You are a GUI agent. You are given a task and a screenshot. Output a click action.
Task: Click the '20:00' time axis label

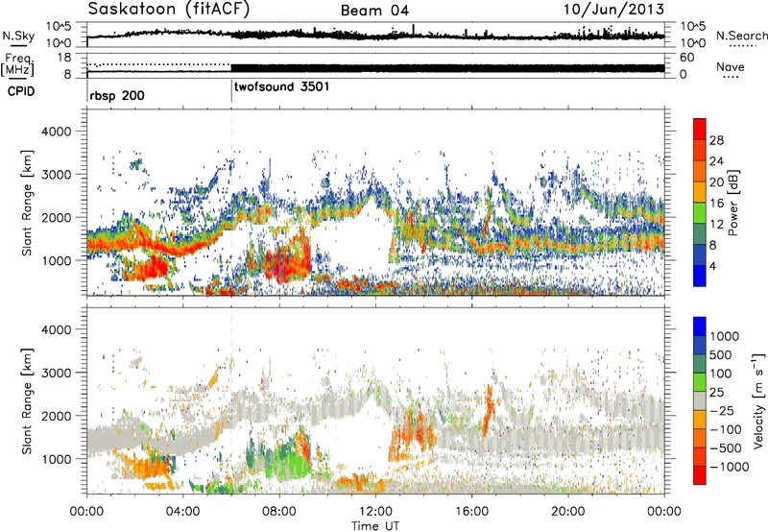coord(567,512)
